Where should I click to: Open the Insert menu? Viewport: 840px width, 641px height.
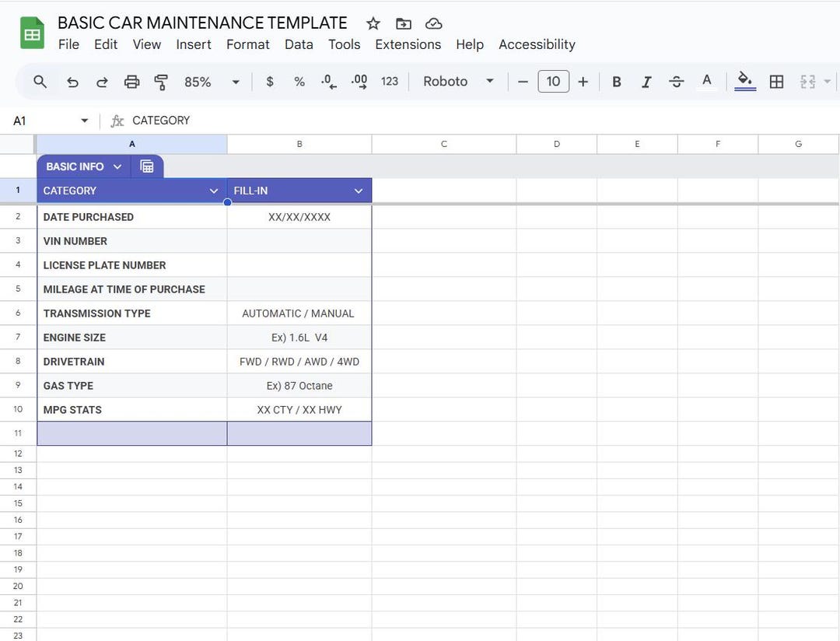(x=194, y=44)
